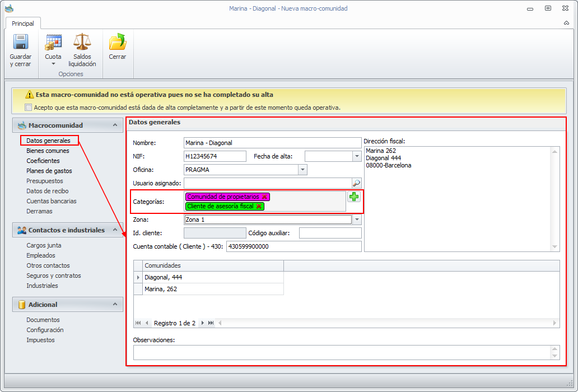Click the Usuario asignado input field
The height and width of the screenshot is (392, 578).
tap(268, 183)
